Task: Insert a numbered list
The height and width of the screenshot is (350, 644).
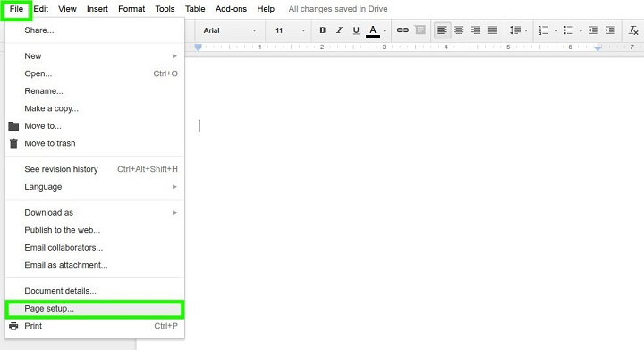Action: point(544,30)
